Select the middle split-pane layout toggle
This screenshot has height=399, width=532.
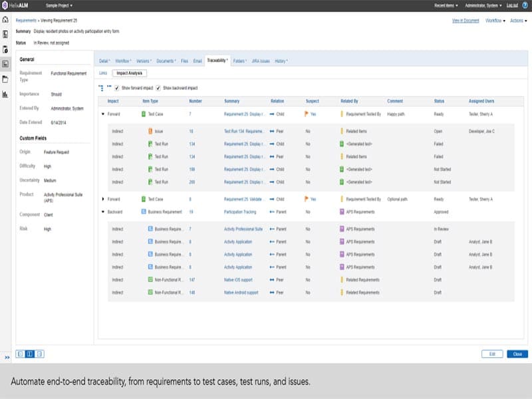pyautogui.click(x=30, y=354)
